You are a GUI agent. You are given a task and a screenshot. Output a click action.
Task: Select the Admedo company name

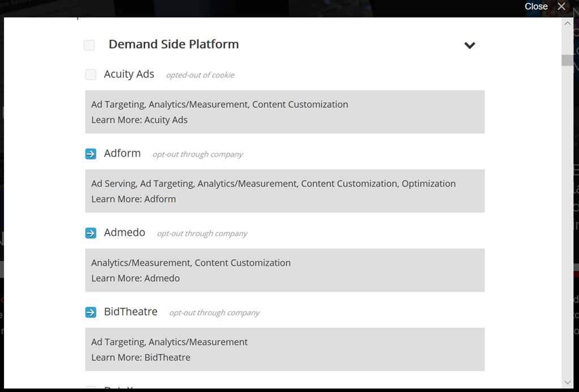coord(124,232)
